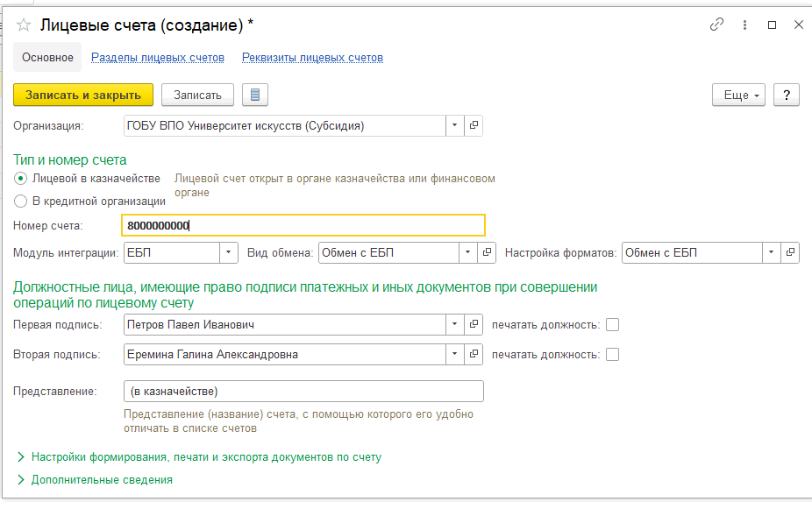Image resolution: width=812 pixels, height=509 pixels.
Task: Click the Организация input field
Action: coord(285,125)
